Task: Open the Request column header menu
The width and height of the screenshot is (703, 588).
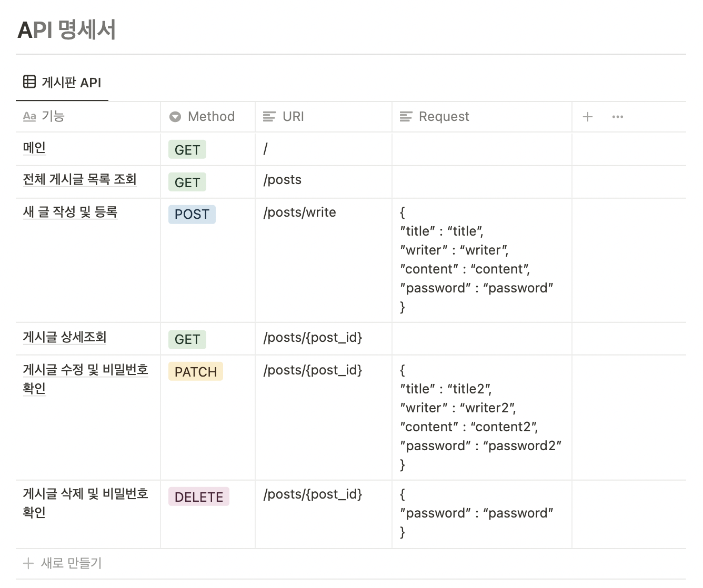Action: (482, 117)
